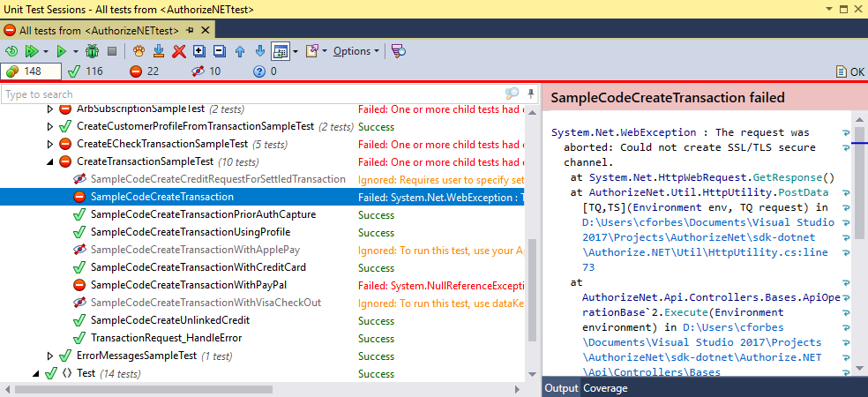Screen dimensions: 868x397
Task: Select SampleCodeCreateCreditRequestForSettledTransaction test
Action: pos(218,179)
